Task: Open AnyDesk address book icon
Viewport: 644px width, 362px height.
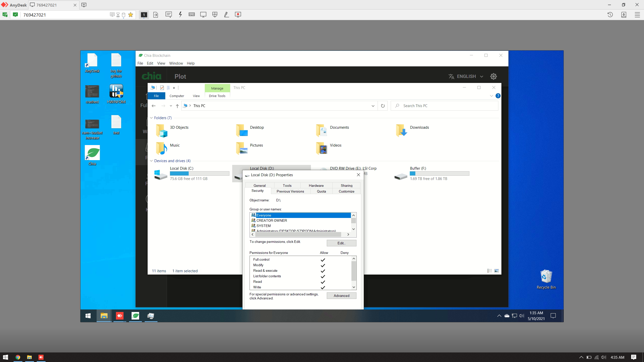Action: tap(624, 15)
